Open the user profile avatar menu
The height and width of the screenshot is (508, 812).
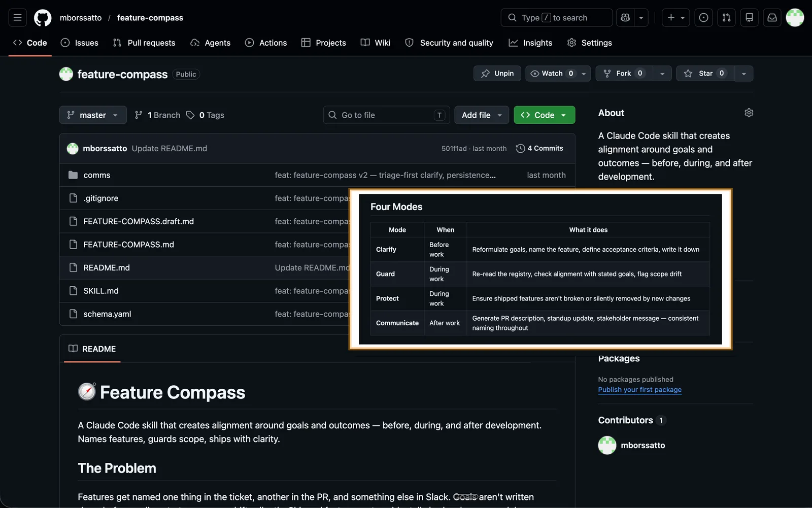(x=795, y=18)
